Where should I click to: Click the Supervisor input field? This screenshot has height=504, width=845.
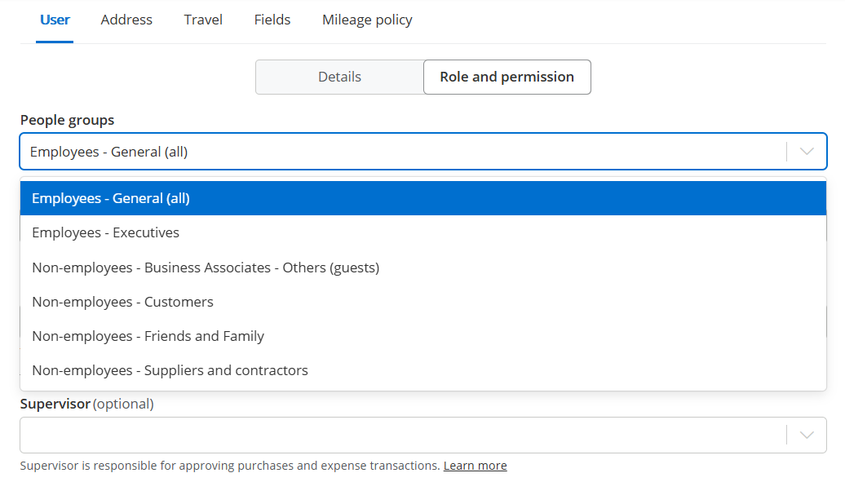coord(400,435)
